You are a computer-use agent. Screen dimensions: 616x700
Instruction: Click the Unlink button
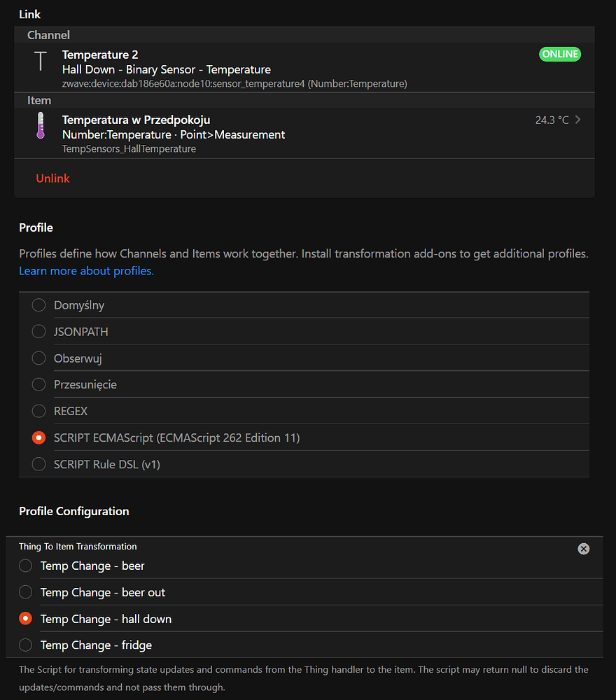click(52, 178)
